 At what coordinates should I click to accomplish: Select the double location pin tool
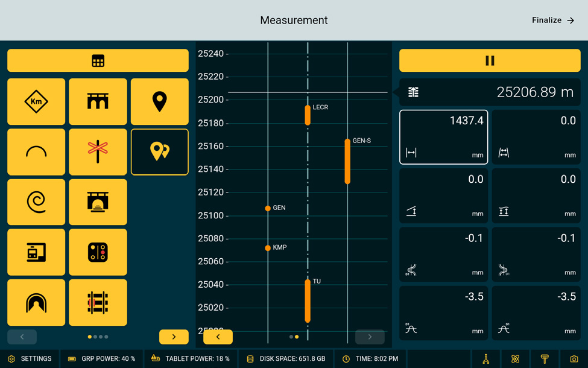[160, 152]
